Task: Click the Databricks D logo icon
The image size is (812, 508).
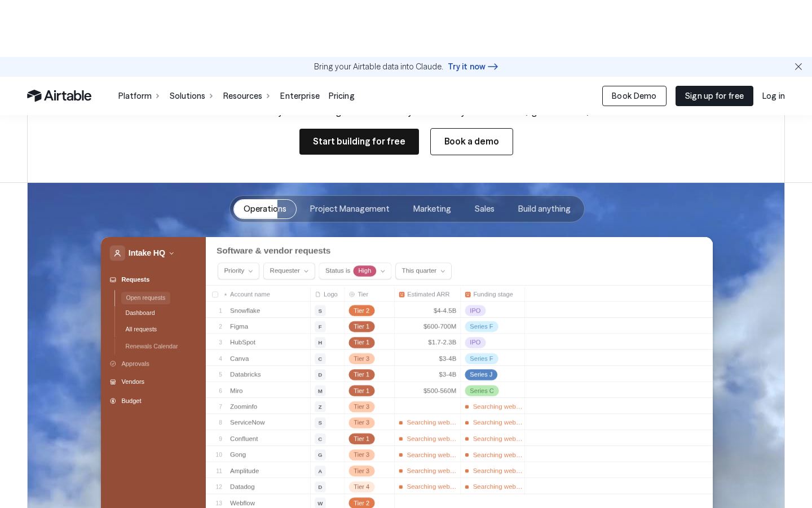Action: [320, 375]
